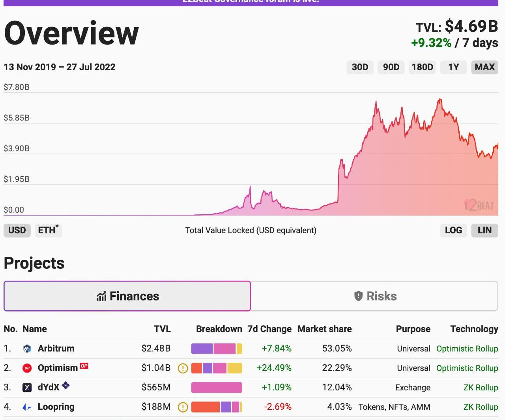The image size is (505, 420).
Task: Select the 90D time range
Action: [391, 67]
